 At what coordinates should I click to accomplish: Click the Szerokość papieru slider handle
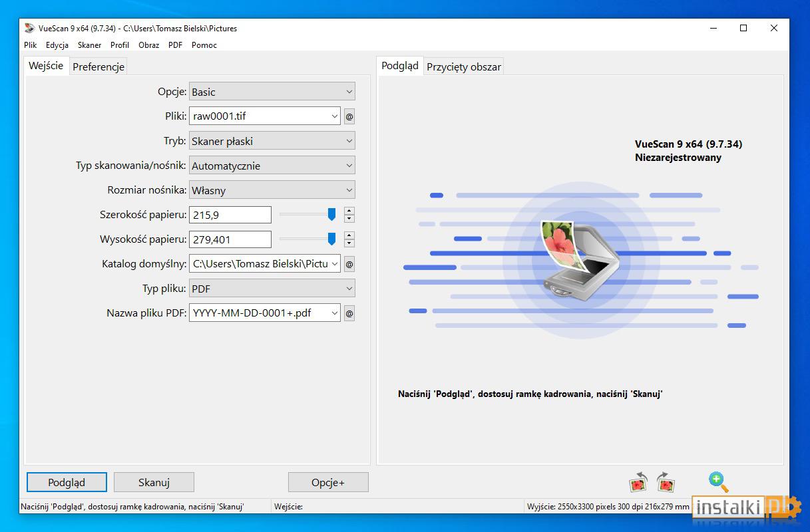[x=331, y=214]
